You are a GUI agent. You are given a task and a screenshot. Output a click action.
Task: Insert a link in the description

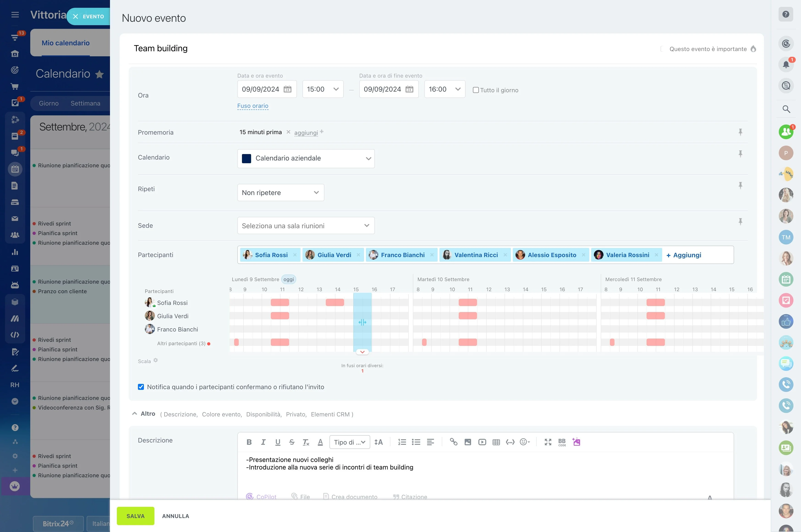[x=454, y=442]
